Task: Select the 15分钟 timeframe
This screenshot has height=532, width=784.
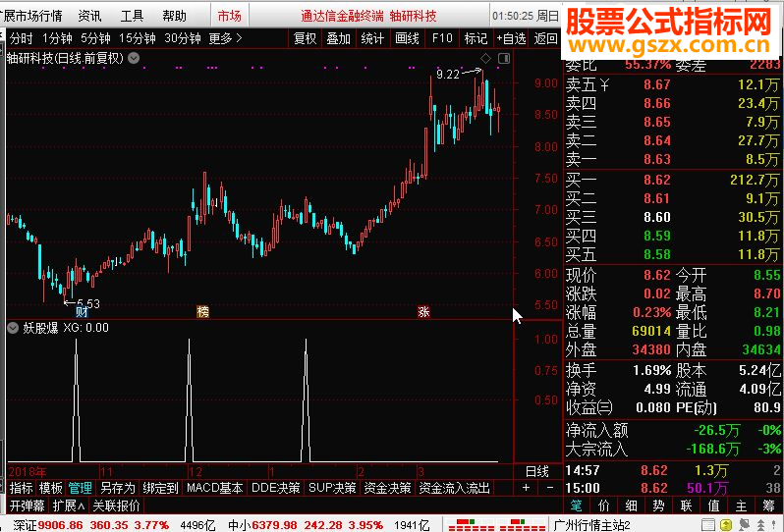Action: pos(137,38)
